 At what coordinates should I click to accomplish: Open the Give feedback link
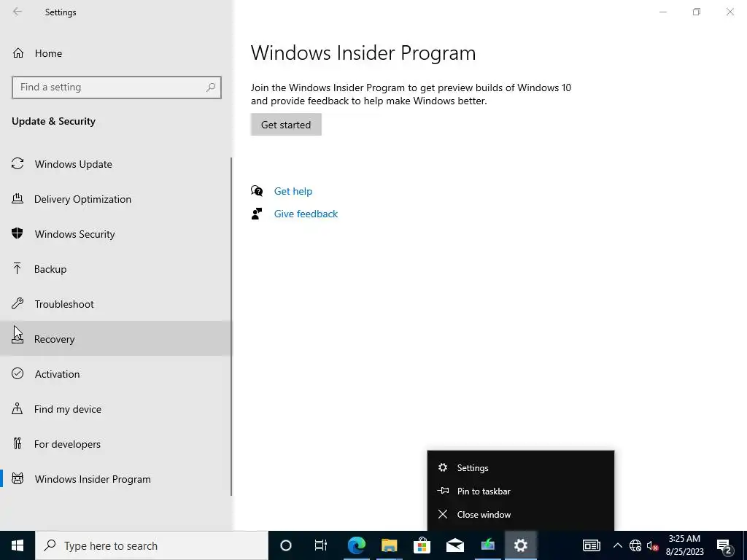pyautogui.click(x=306, y=214)
